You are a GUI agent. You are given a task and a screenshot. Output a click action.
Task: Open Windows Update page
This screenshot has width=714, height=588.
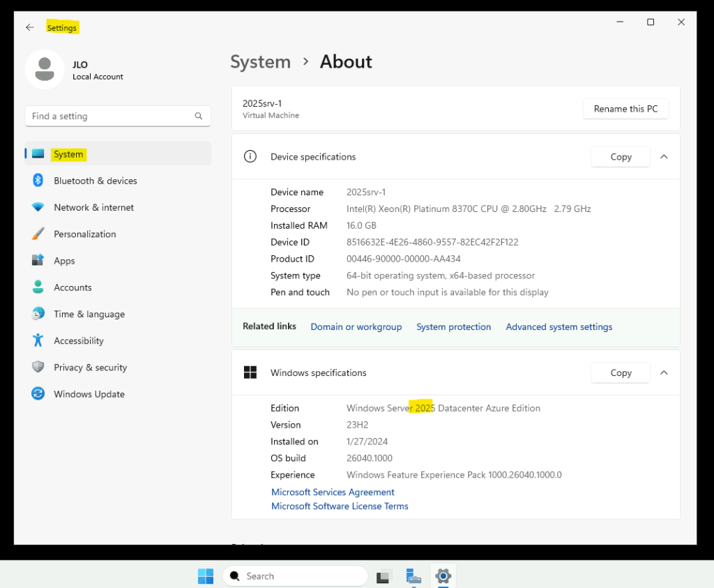click(x=118, y=394)
